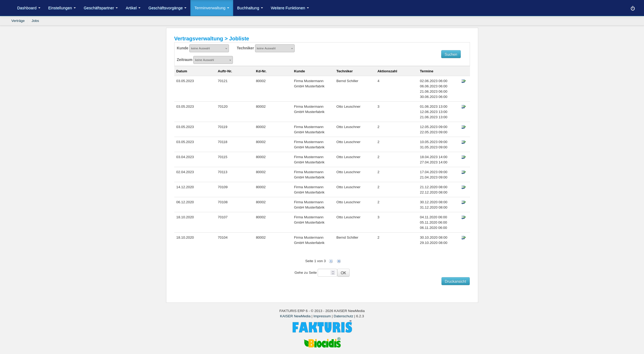The image size is (644, 354).
Task: Expand the Techniker filter dropdown
Action: click(x=275, y=48)
